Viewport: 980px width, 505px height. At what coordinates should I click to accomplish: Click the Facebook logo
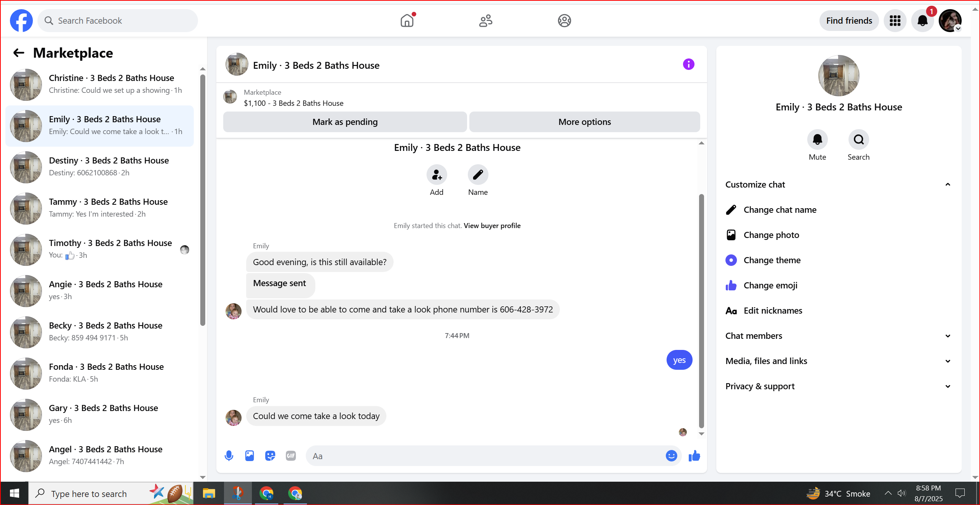pyautogui.click(x=21, y=21)
